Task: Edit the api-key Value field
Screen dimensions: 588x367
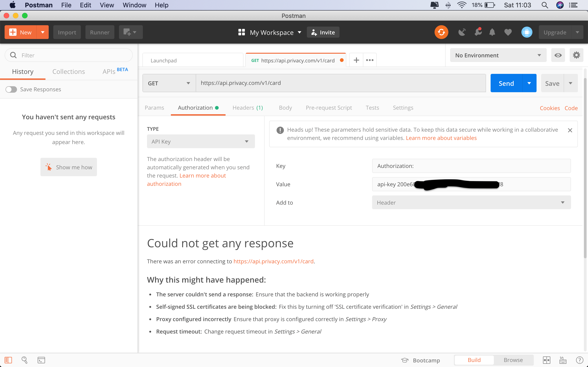Action: [471, 184]
